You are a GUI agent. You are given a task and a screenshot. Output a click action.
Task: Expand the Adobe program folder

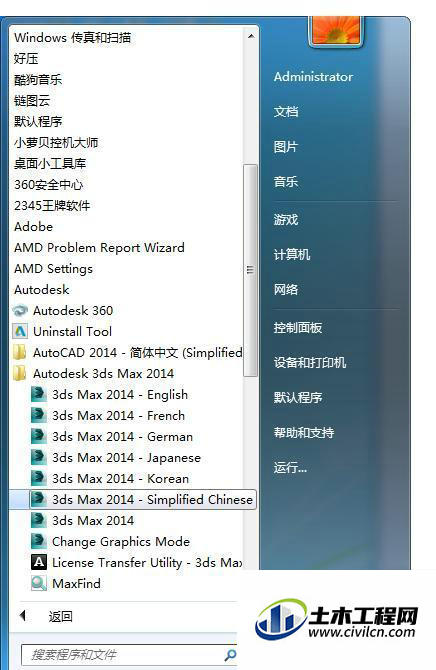33,226
